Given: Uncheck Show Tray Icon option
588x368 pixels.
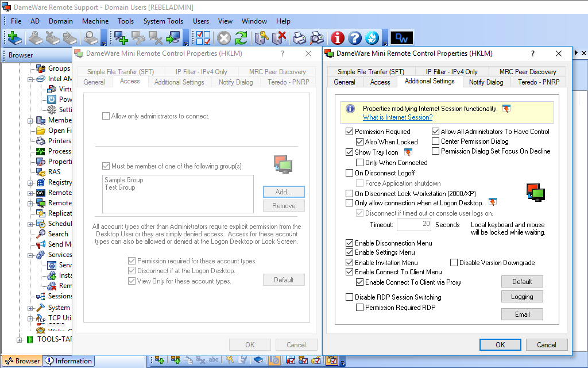Looking at the screenshot, I should pyautogui.click(x=350, y=152).
